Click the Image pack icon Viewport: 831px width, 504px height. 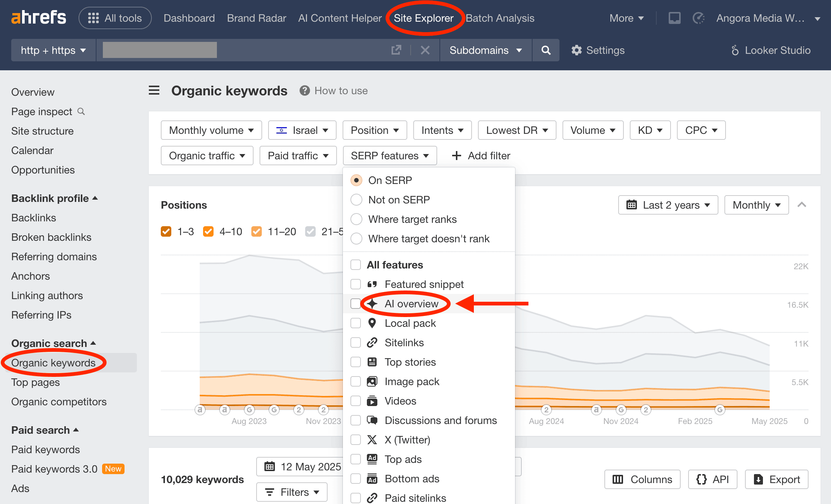pos(372,381)
